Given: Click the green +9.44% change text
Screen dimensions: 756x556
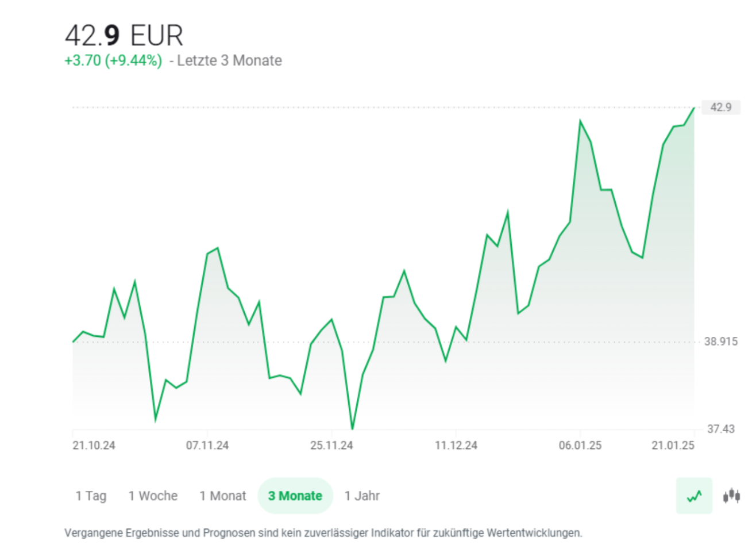Looking at the screenshot, I should point(113,60).
